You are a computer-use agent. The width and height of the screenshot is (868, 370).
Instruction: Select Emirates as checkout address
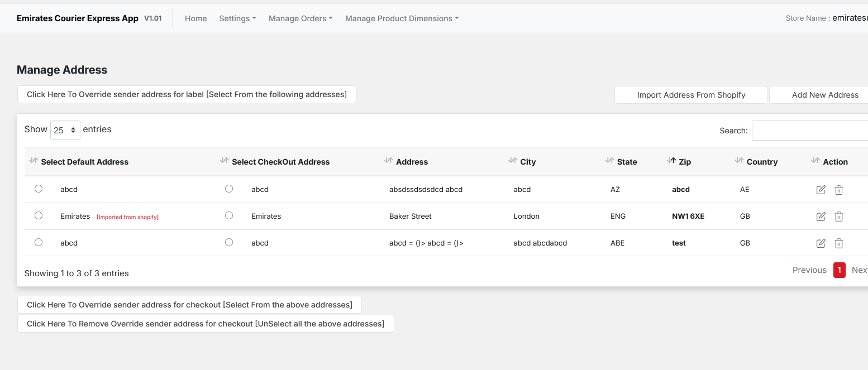click(229, 215)
